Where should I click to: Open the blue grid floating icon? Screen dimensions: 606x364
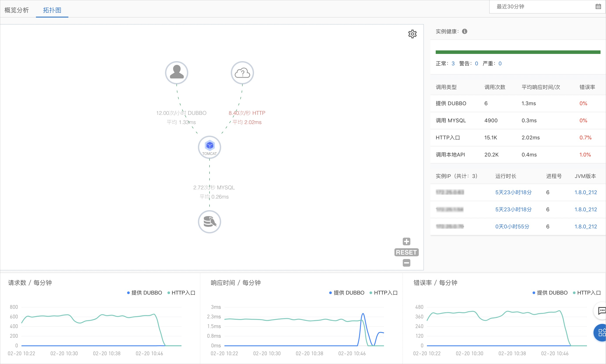click(x=601, y=333)
